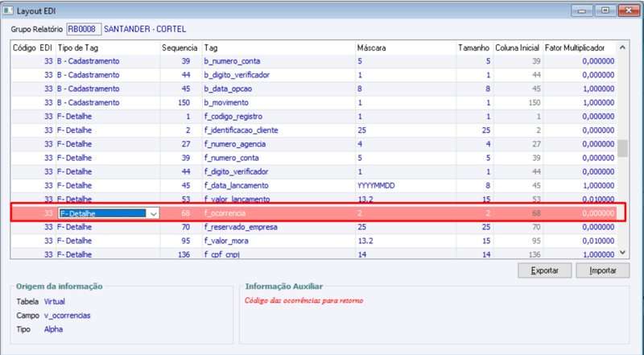The height and width of the screenshot is (355, 644).
Task: Click the Código das ocorrências para retorno text
Action: point(304,300)
